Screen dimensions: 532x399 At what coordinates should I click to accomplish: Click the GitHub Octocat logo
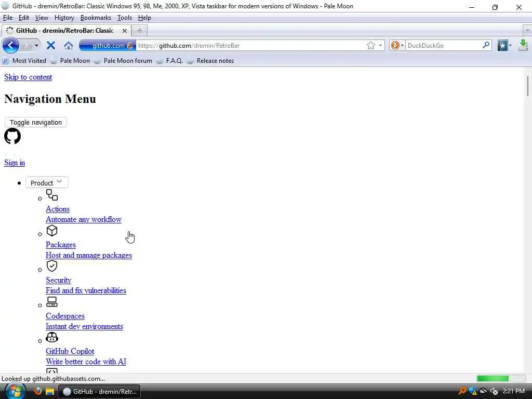tap(12, 136)
